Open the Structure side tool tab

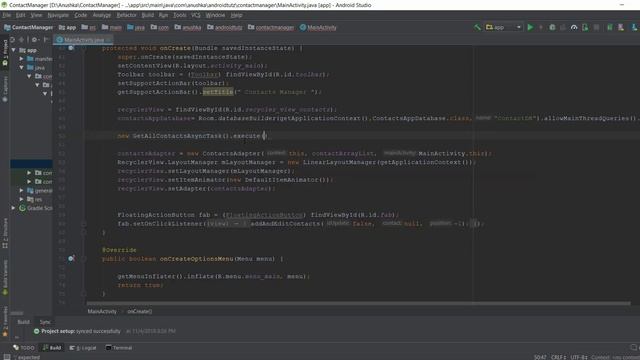pos(5,233)
